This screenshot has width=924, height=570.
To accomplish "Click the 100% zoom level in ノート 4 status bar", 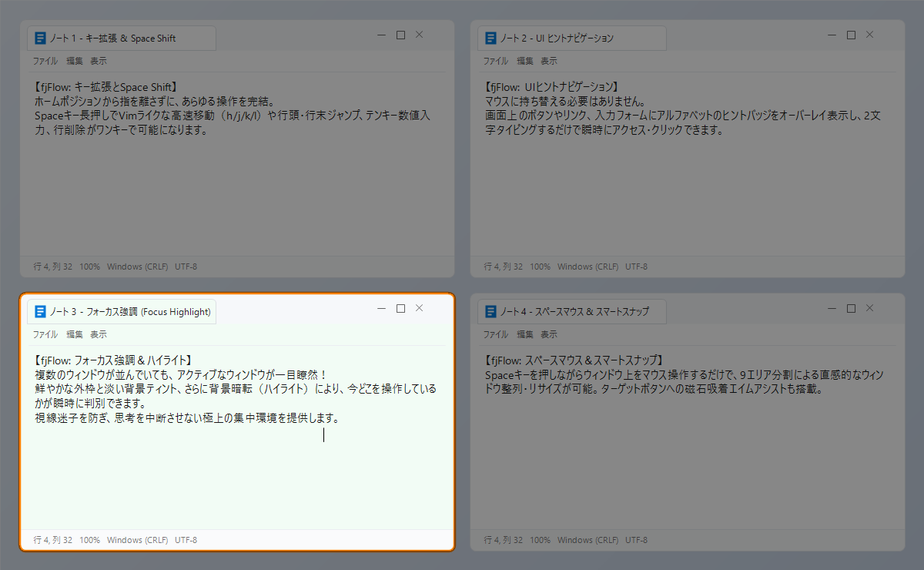I will pyautogui.click(x=541, y=540).
